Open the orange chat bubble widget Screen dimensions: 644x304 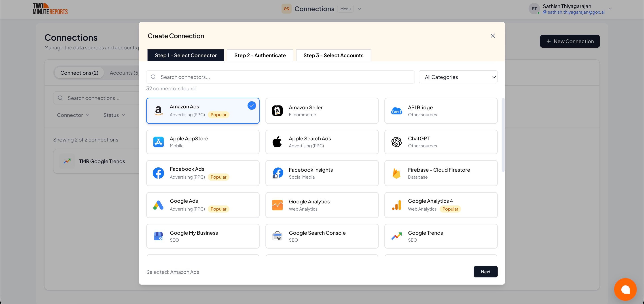[x=625, y=289]
